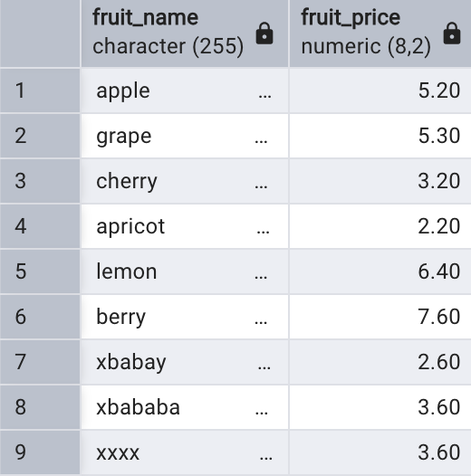Click the ellipsis beside xbabay
Screen dimensions: 471x476
tap(264, 368)
